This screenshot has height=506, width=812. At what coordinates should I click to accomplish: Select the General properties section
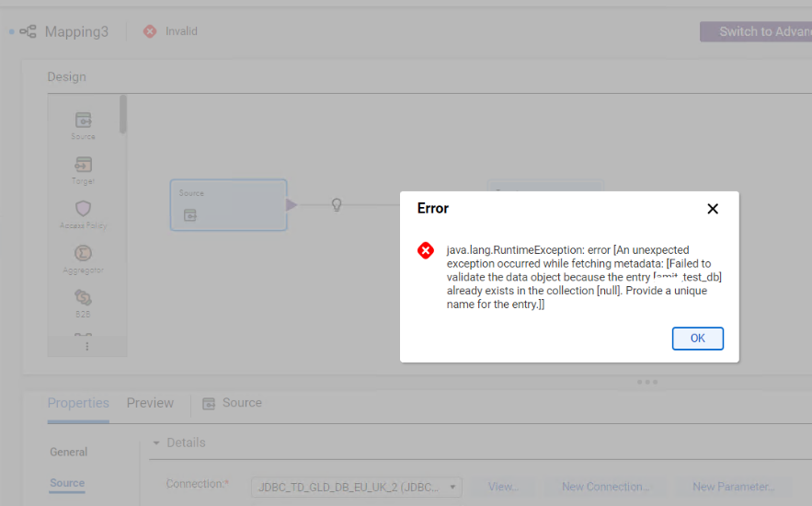pos(68,452)
